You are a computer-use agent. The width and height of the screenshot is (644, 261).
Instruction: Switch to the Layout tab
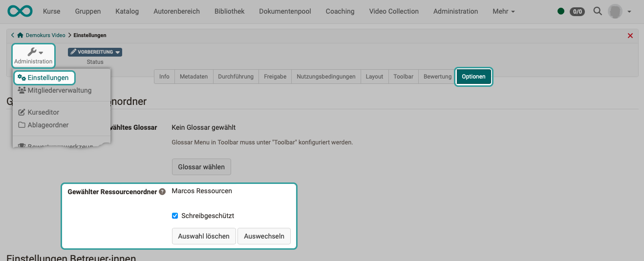pos(374,77)
